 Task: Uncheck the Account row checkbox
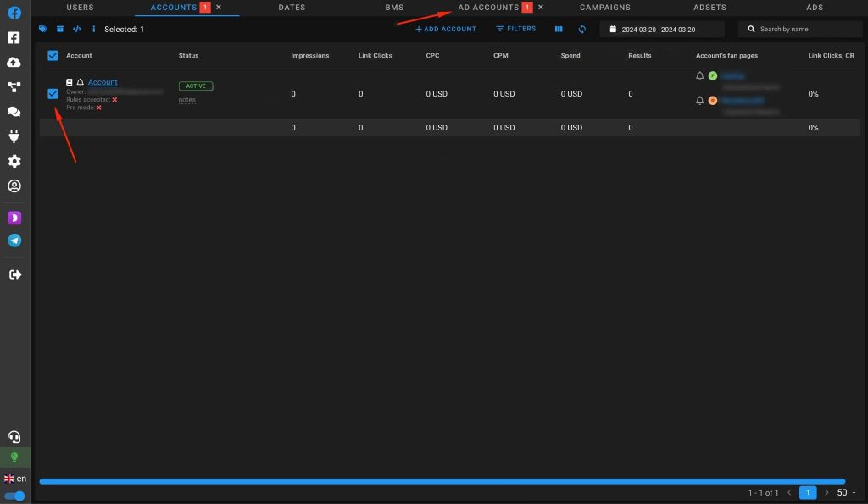tap(53, 93)
